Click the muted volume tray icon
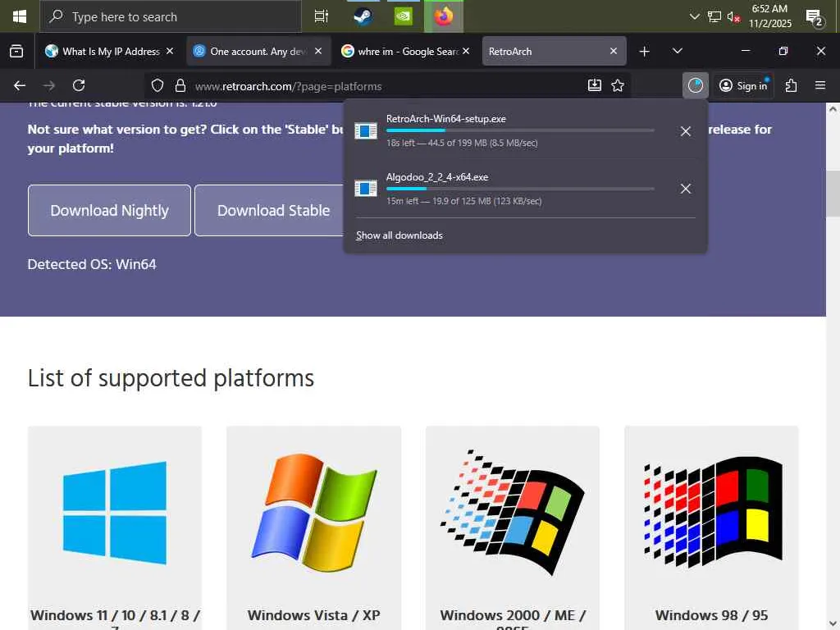 tap(733, 17)
